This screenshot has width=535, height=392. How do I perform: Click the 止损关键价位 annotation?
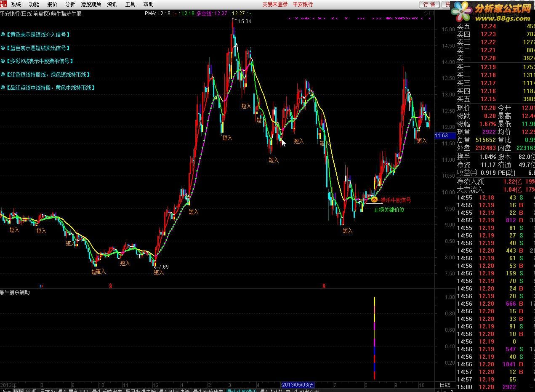click(x=389, y=210)
